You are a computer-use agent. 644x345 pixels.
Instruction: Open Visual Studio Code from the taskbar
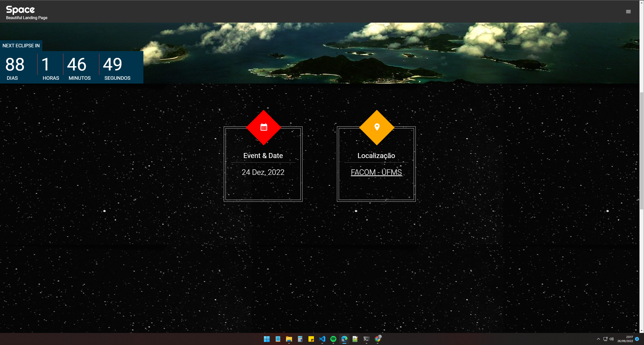[322, 339]
